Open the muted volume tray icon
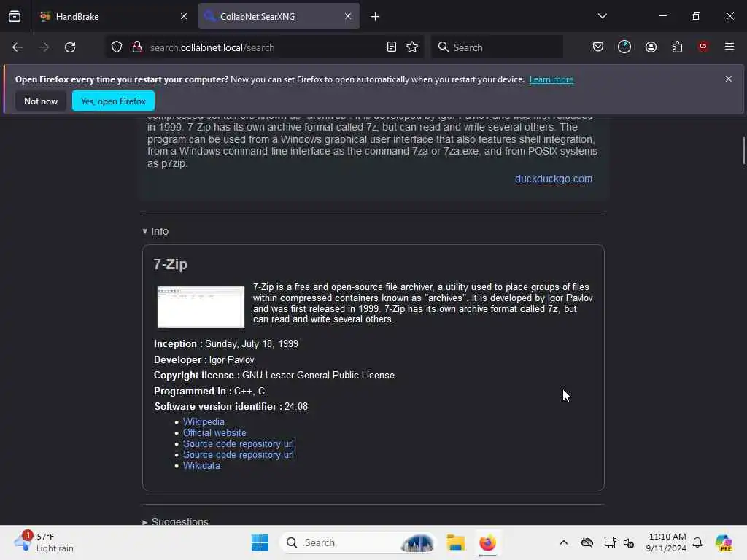 point(629,542)
